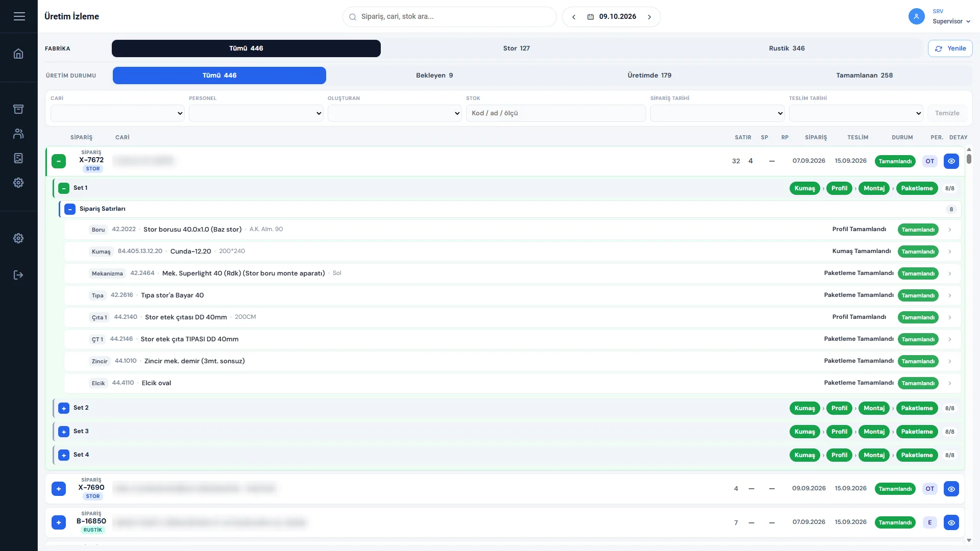
Task: Open the Teslim Tarihi dropdown
Action: [856, 113]
